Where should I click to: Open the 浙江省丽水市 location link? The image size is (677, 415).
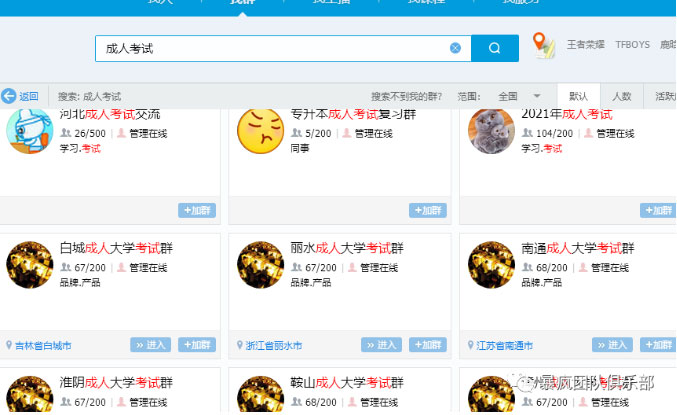(x=273, y=345)
